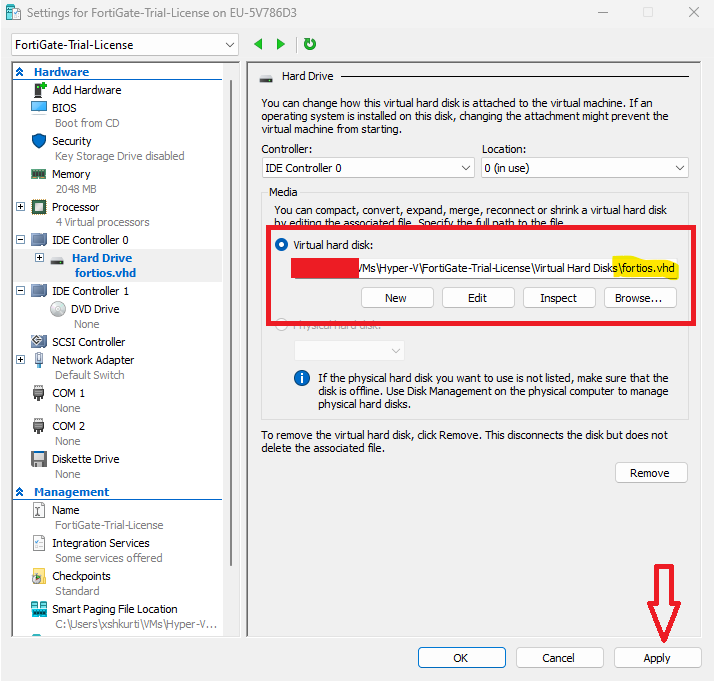
Task: Click the Apply button
Action: pos(657,658)
